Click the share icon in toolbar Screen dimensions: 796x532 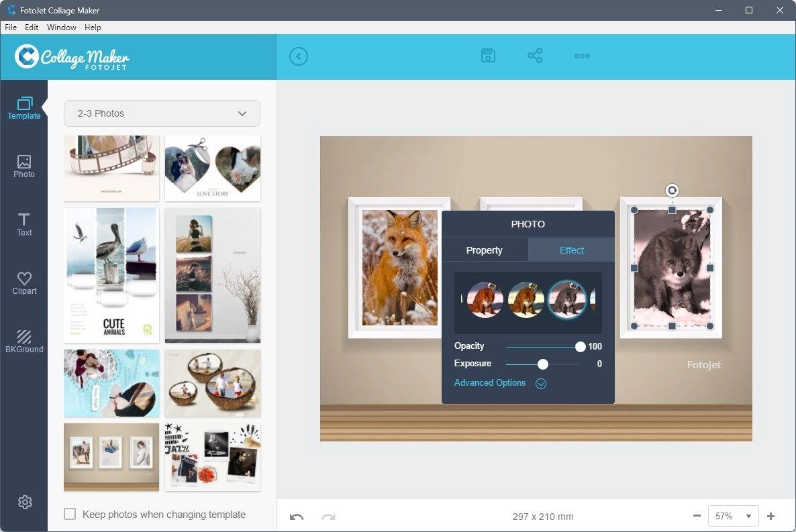coord(535,55)
